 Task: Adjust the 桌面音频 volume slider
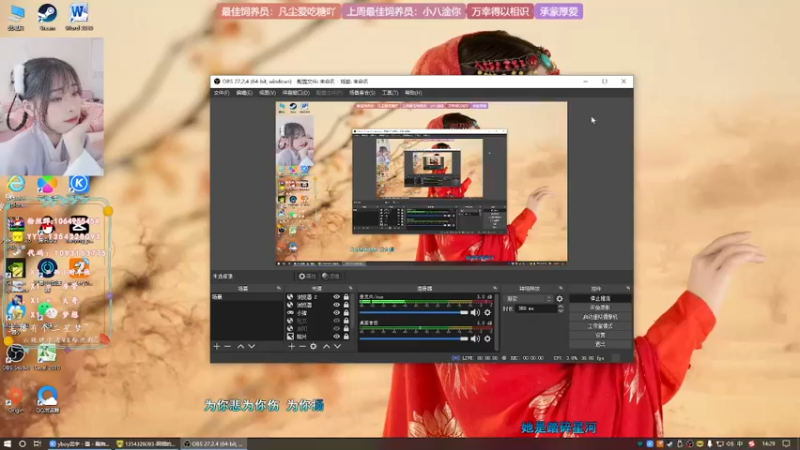413,338
